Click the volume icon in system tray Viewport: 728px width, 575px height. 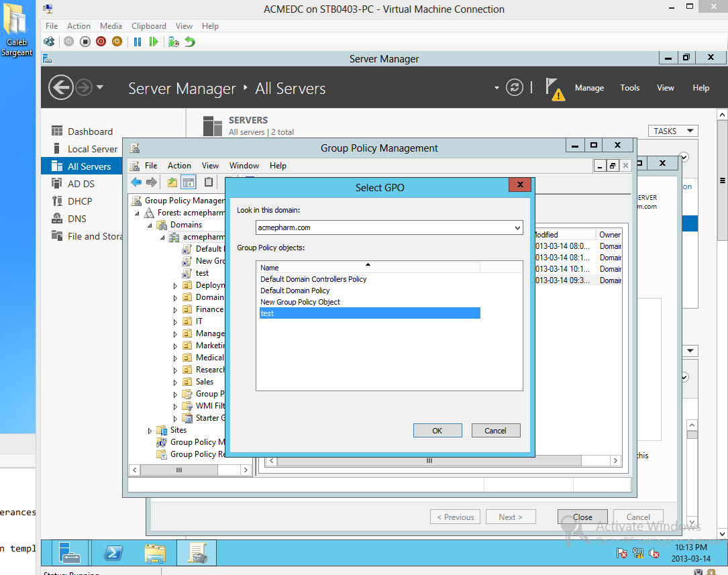pyautogui.click(x=654, y=553)
